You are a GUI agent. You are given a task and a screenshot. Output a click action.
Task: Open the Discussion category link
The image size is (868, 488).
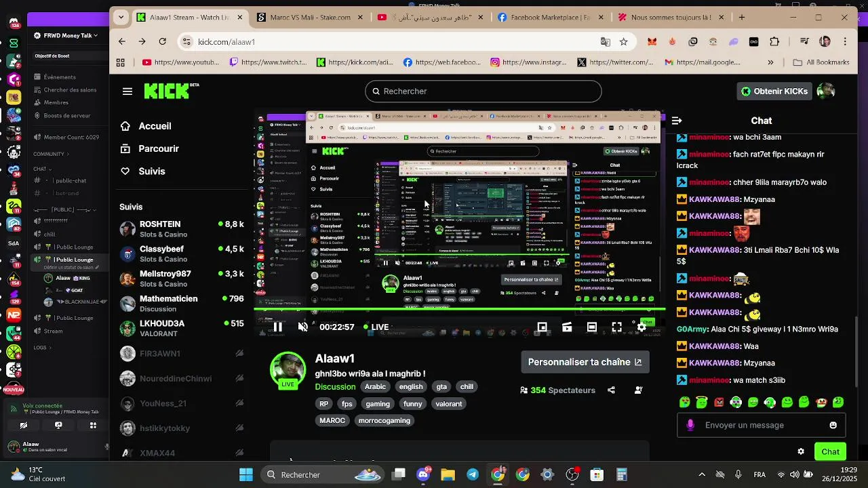[335, 387]
